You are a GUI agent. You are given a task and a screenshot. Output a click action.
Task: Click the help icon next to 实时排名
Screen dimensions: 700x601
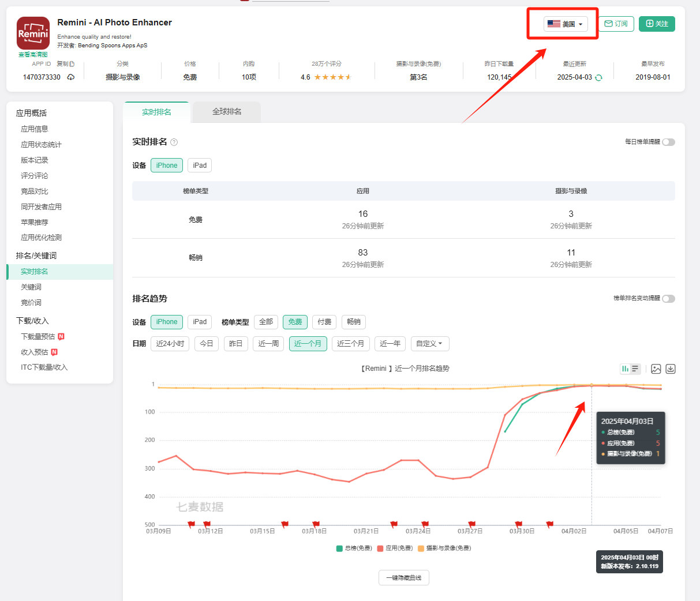174,142
